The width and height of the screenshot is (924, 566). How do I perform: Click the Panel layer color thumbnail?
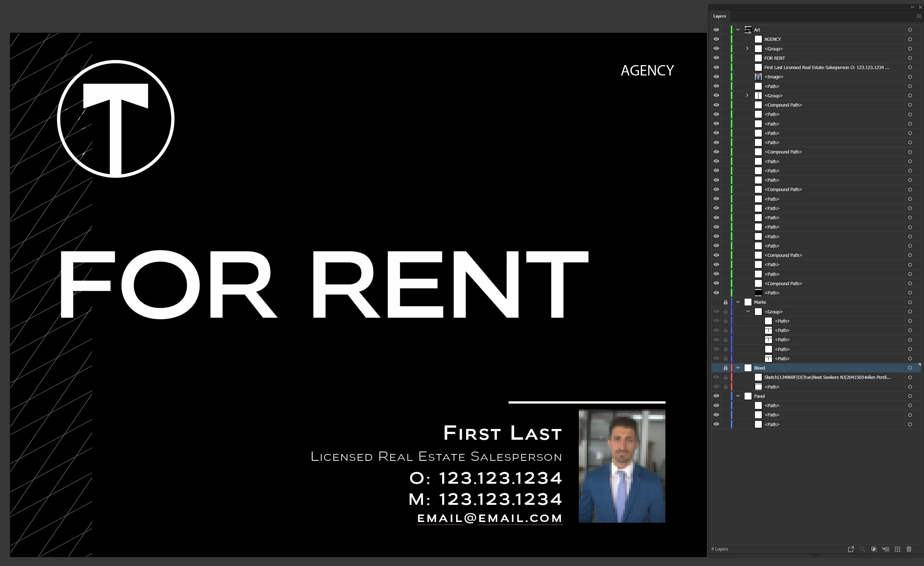pos(748,396)
